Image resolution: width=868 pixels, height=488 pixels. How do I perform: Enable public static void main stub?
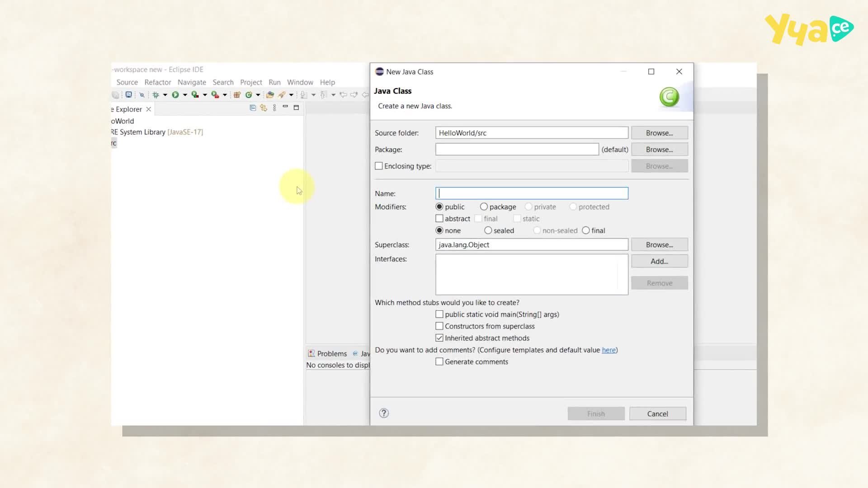click(x=439, y=314)
